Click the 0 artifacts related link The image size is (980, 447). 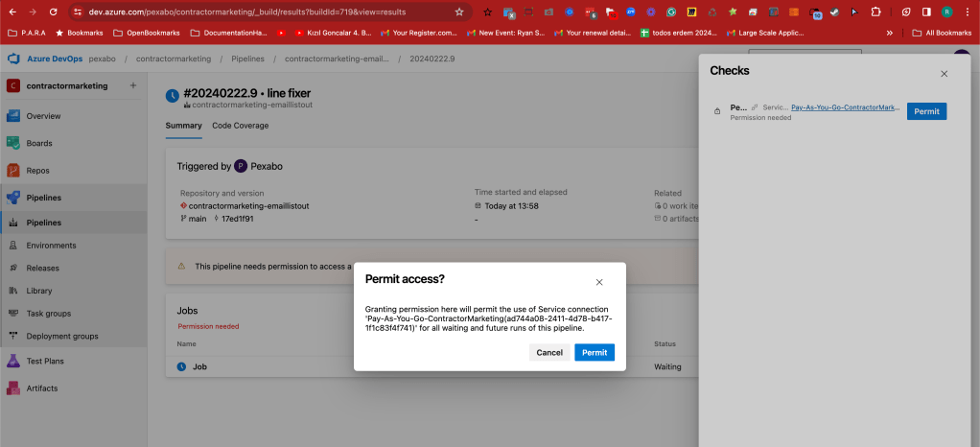coord(676,219)
